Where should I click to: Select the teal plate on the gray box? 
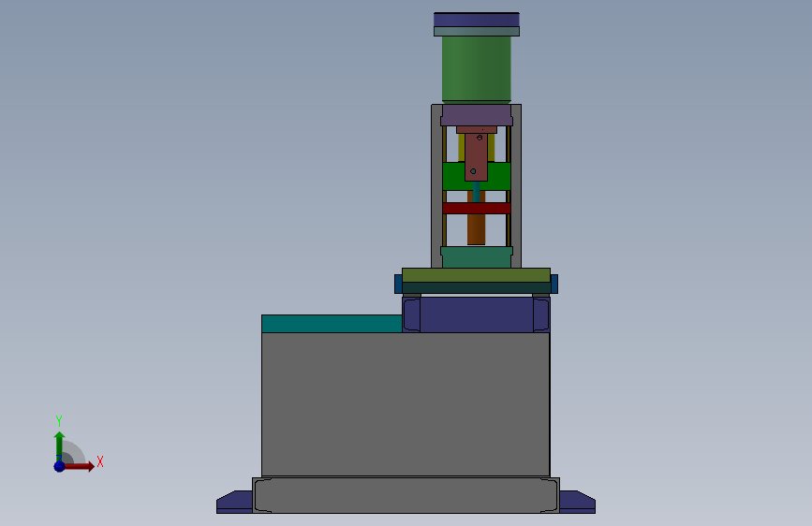click(x=332, y=324)
